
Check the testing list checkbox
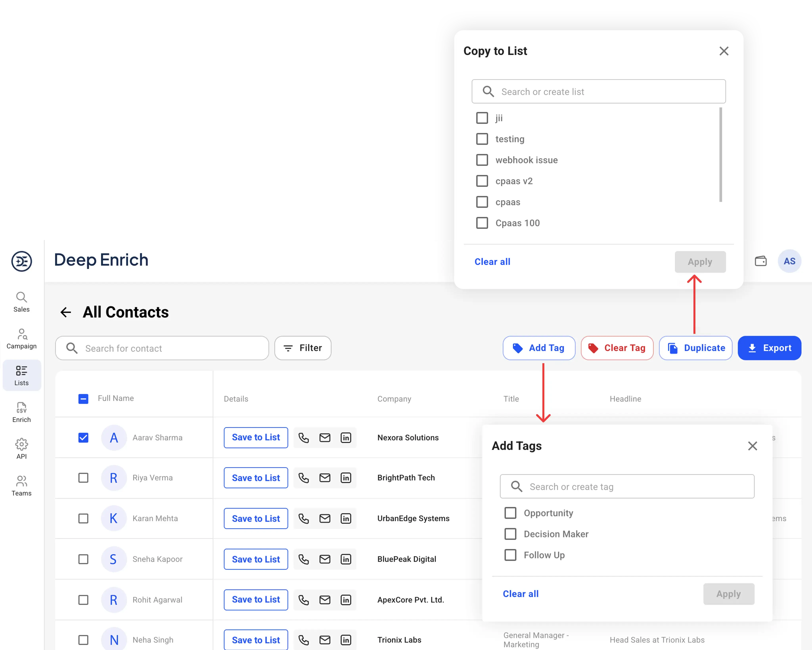482,139
